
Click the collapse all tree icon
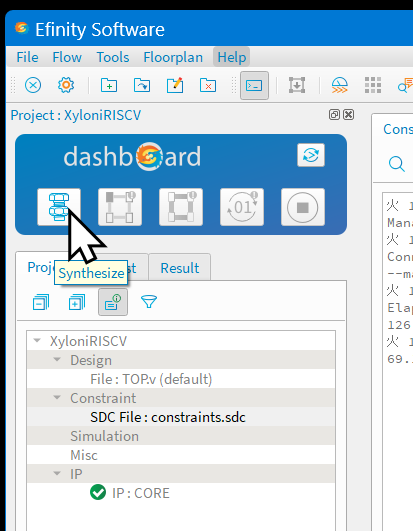(41, 302)
